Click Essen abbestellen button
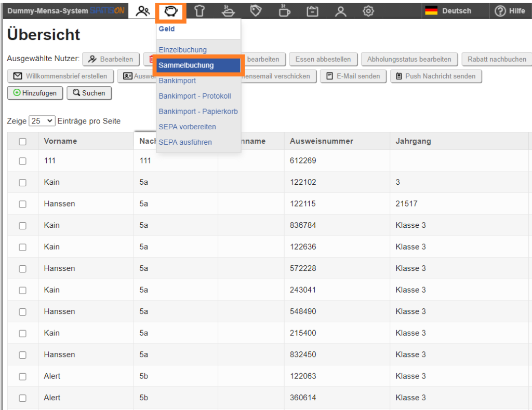The height and width of the screenshot is (410, 532). (x=323, y=59)
